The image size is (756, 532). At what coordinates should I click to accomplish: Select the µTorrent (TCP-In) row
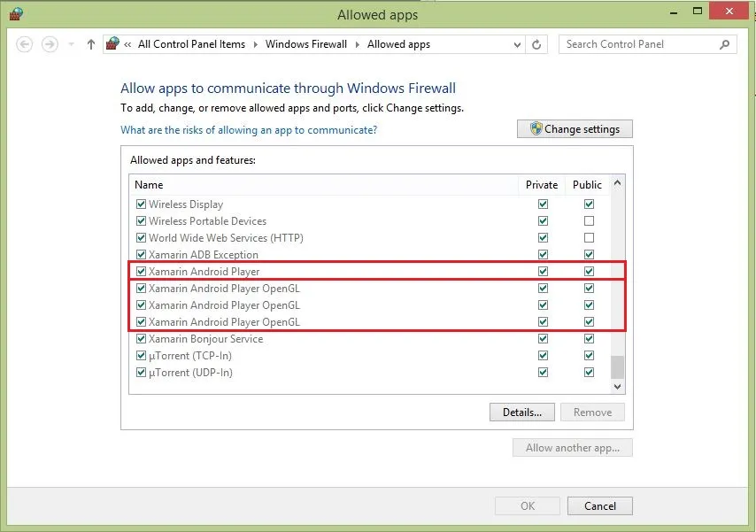tap(370, 356)
